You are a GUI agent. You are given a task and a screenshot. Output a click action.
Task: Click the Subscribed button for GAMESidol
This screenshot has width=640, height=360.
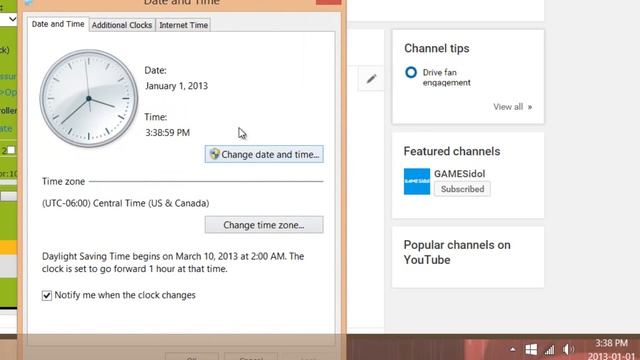pyautogui.click(x=462, y=189)
